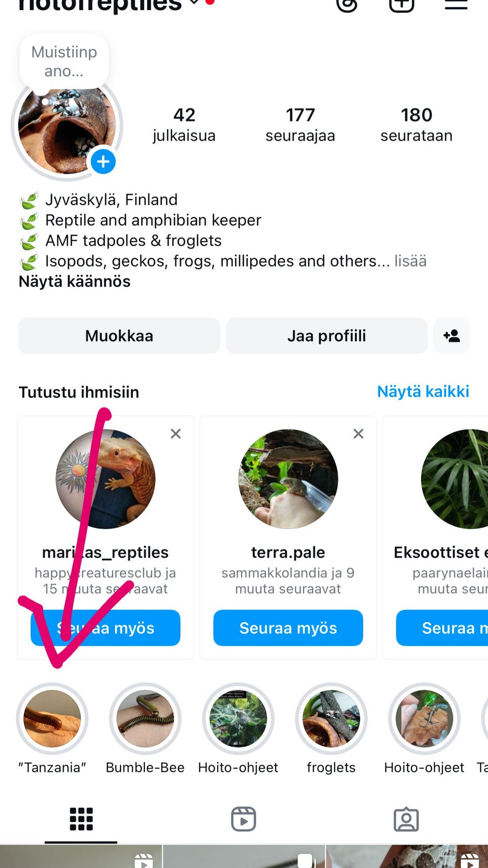Open the tagged photos tab
The height and width of the screenshot is (868, 488).
(x=406, y=819)
